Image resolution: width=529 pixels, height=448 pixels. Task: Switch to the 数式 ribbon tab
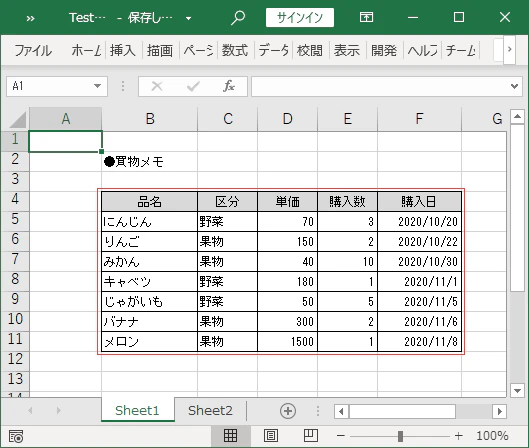click(x=235, y=51)
